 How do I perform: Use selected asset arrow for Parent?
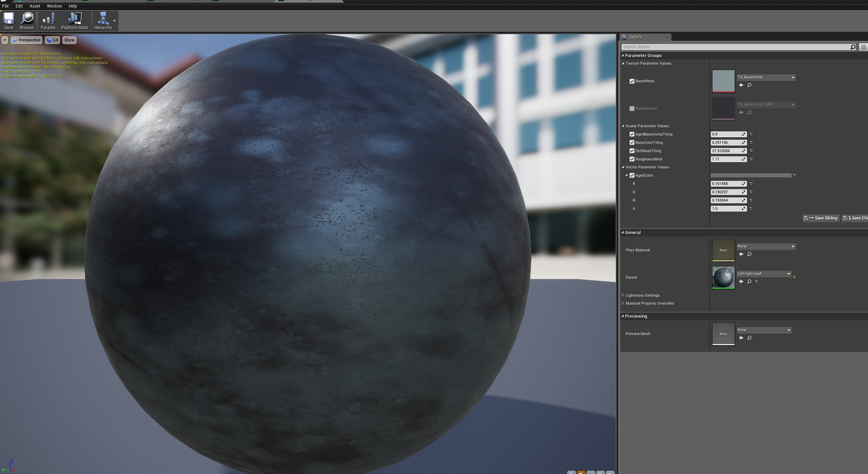click(741, 282)
